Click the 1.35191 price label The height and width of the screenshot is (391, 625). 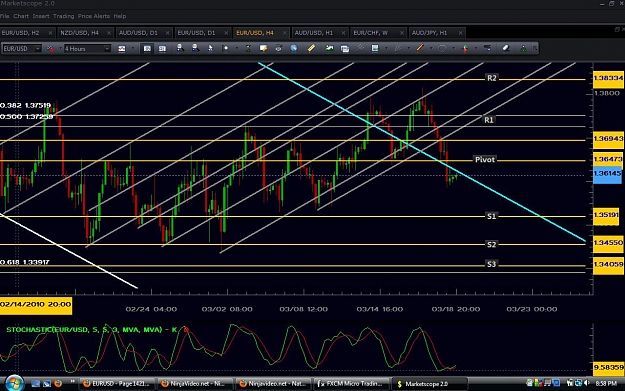point(607,215)
